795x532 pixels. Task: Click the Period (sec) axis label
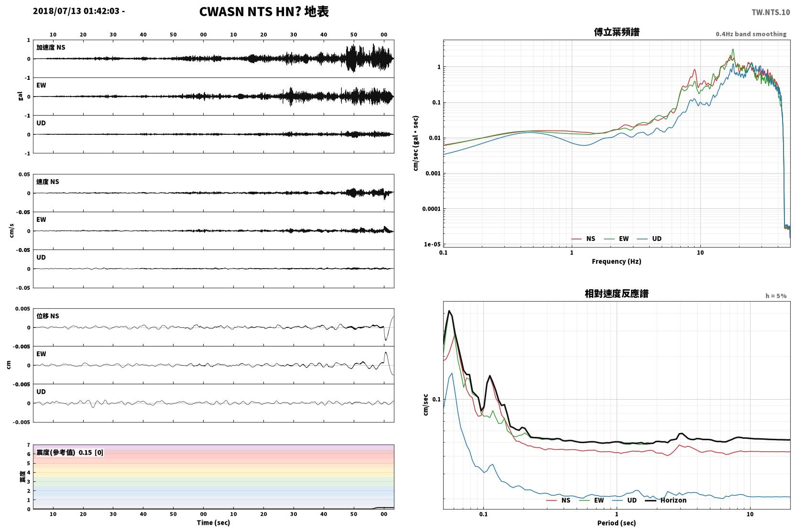[x=617, y=522]
